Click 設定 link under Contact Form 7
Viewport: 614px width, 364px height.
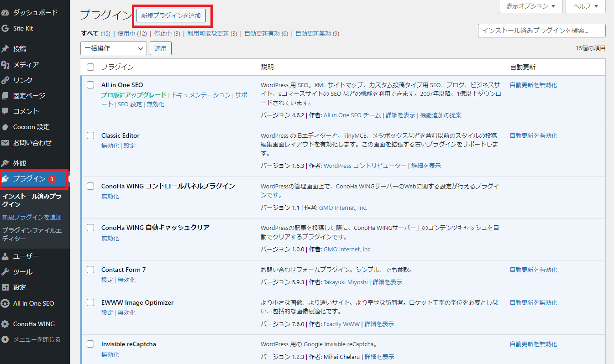(107, 280)
